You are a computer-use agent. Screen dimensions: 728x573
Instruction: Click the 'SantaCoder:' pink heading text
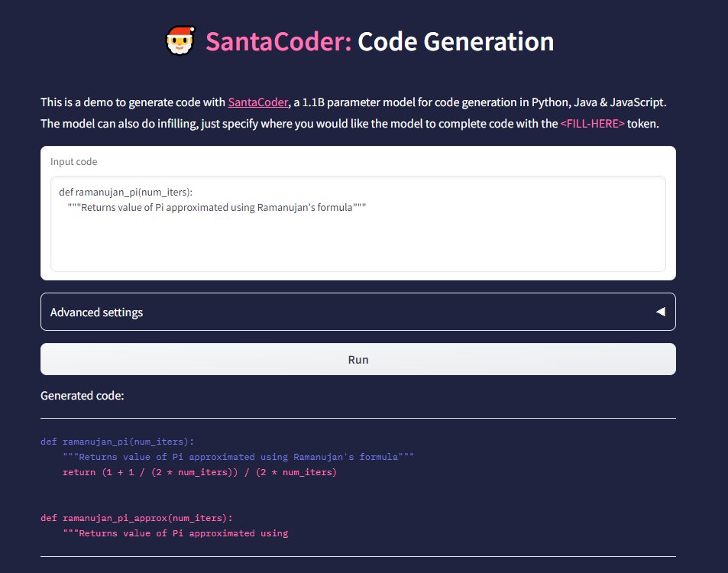click(x=279, y=41)
